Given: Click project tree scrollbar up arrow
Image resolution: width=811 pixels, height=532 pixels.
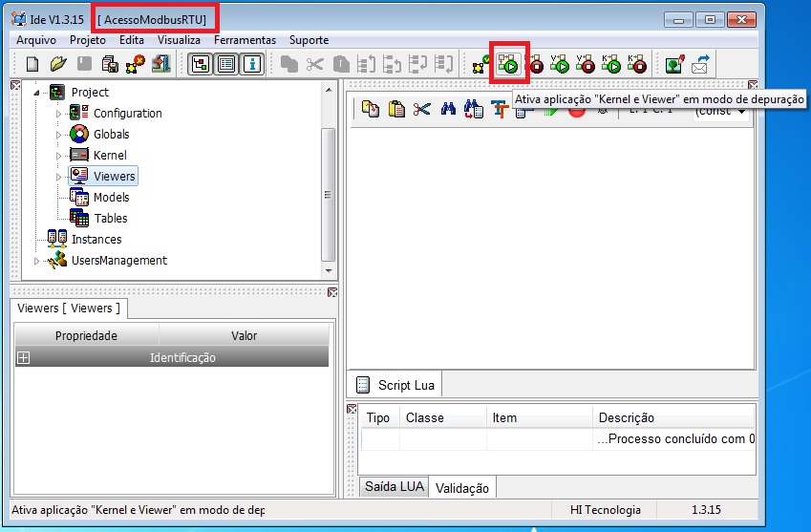Looking at the screenshot, I should pyautogui.click(x=329, y=90).
